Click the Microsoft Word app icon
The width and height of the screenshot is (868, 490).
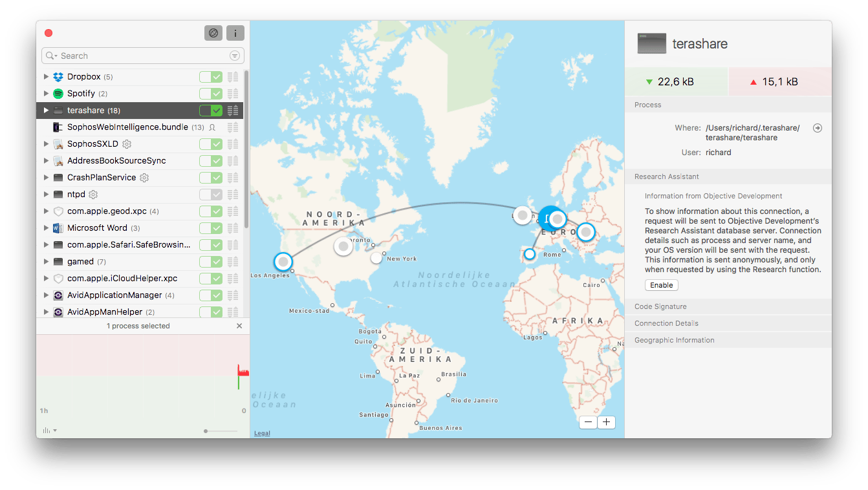click(58, 228)
